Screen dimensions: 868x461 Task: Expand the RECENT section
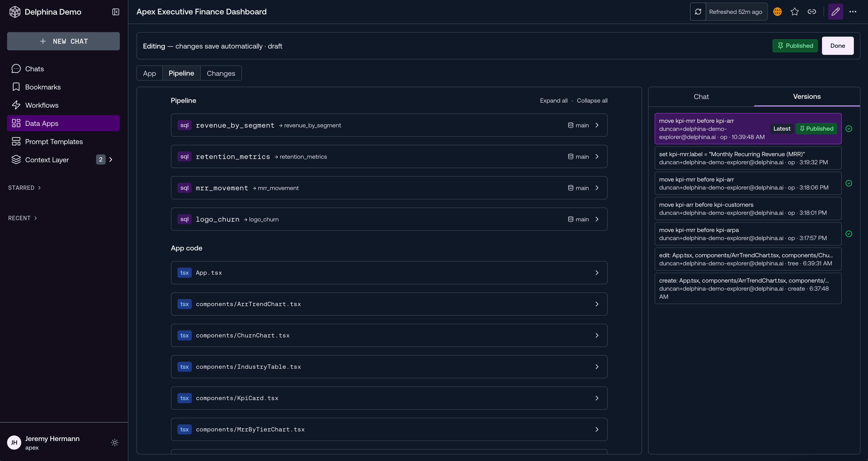tap(22, 218)
